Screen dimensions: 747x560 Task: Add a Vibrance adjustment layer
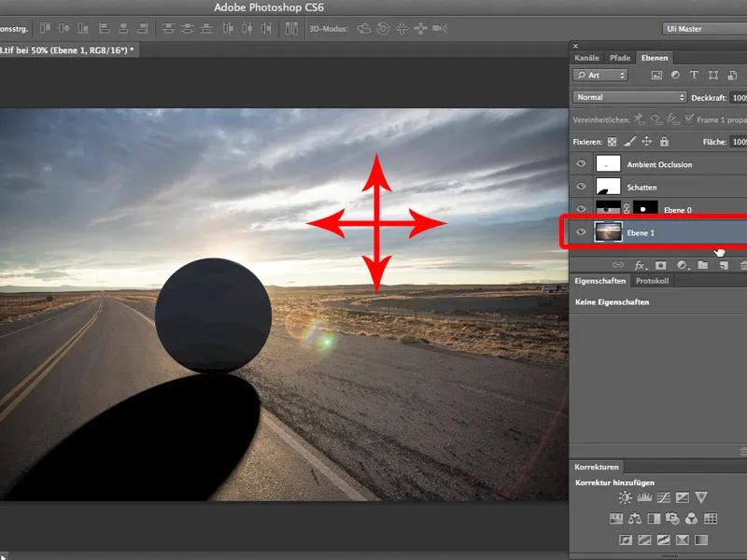click(x=701, y=497)
